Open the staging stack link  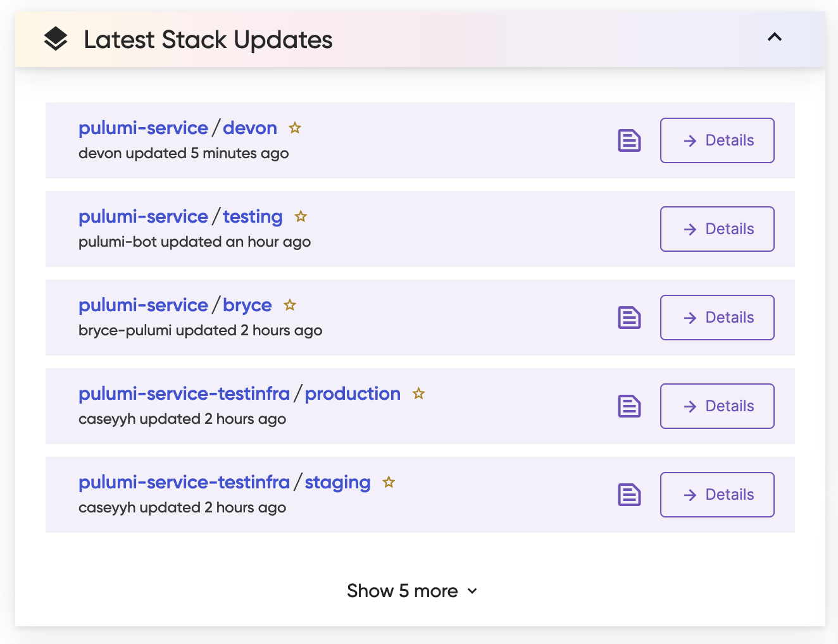(x=338, y=483)
